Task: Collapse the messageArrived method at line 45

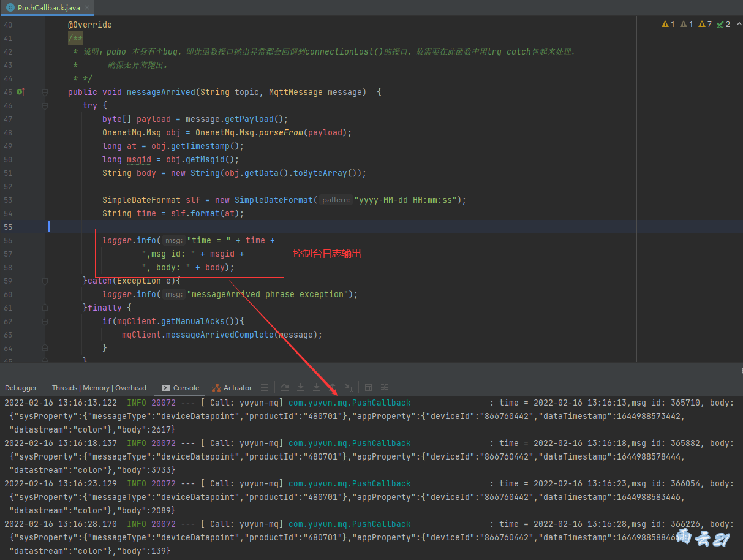Action: click(45, 92)
